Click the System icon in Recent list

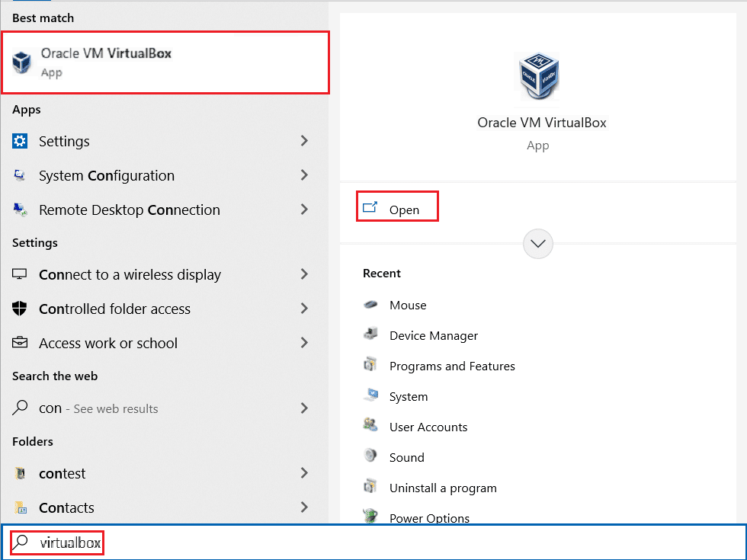pos(370,395)
